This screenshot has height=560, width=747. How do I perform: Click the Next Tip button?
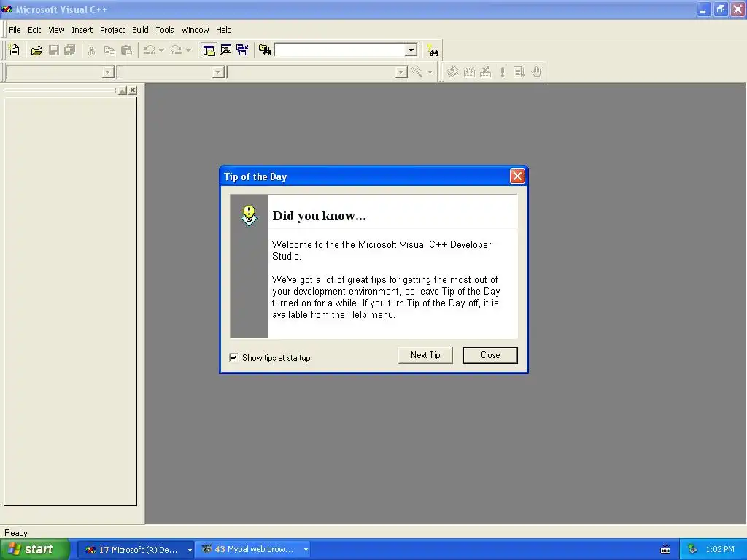pyautogui.click(x=425, y=355)
